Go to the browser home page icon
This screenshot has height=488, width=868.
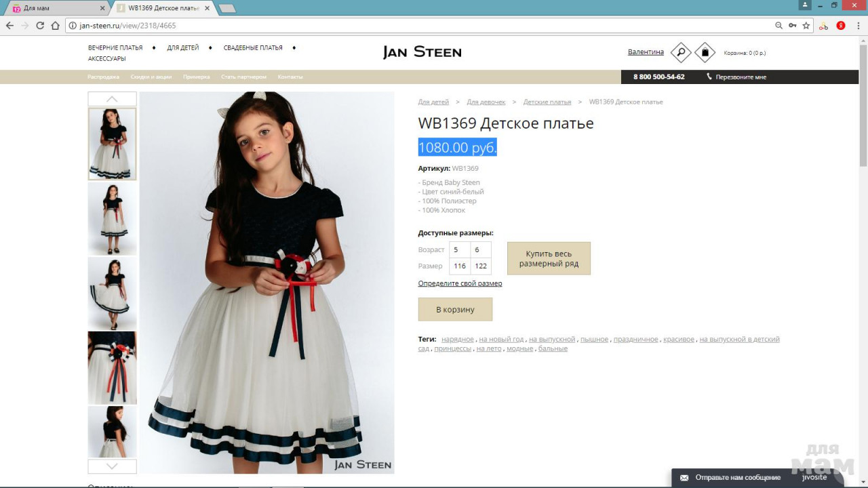coord(56,26)
